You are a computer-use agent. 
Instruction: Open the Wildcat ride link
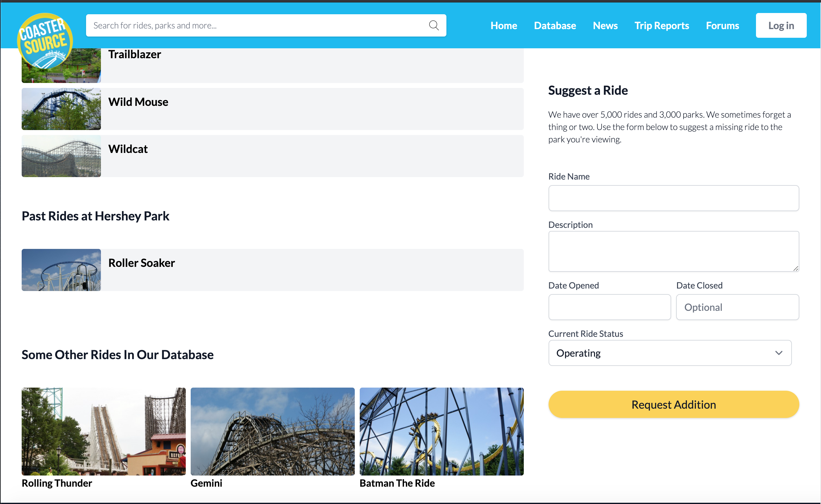pos(128,149)
